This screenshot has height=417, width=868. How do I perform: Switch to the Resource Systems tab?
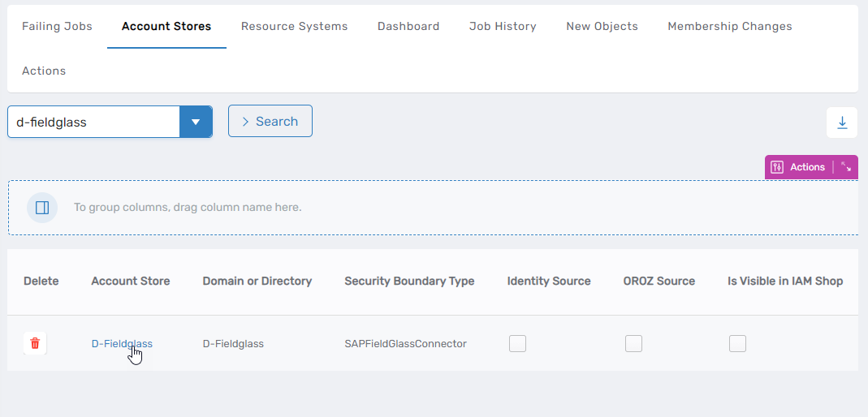point(294,26)
